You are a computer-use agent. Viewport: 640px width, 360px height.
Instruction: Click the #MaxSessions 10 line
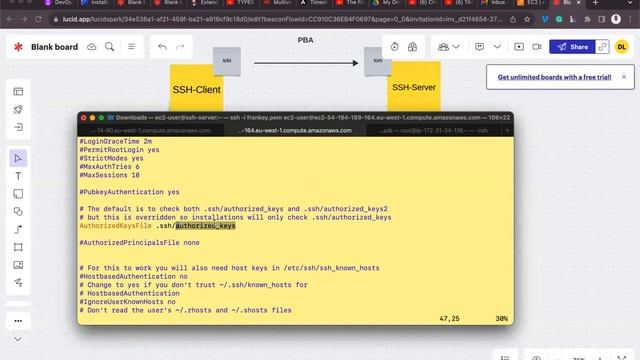pos(109,175)
